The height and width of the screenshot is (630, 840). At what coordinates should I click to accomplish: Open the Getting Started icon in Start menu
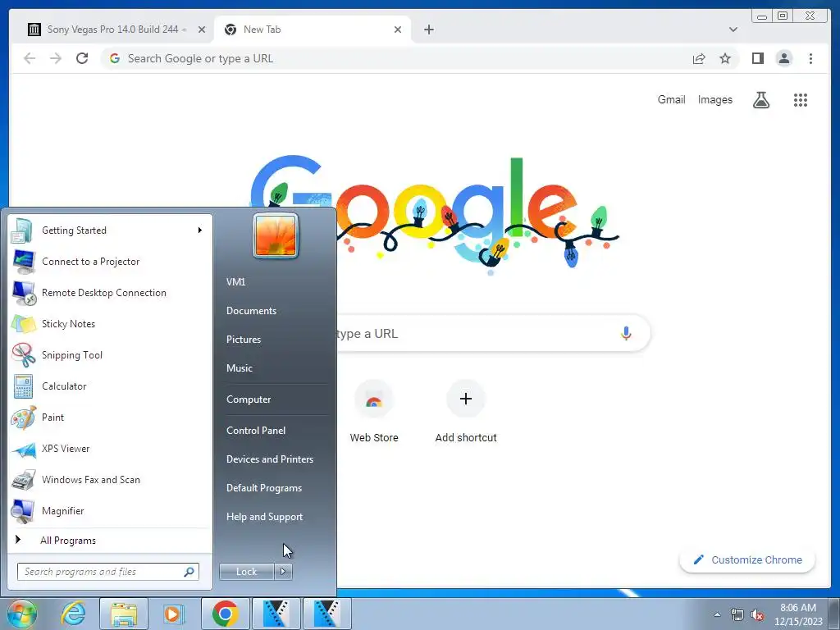pos(22,231)
